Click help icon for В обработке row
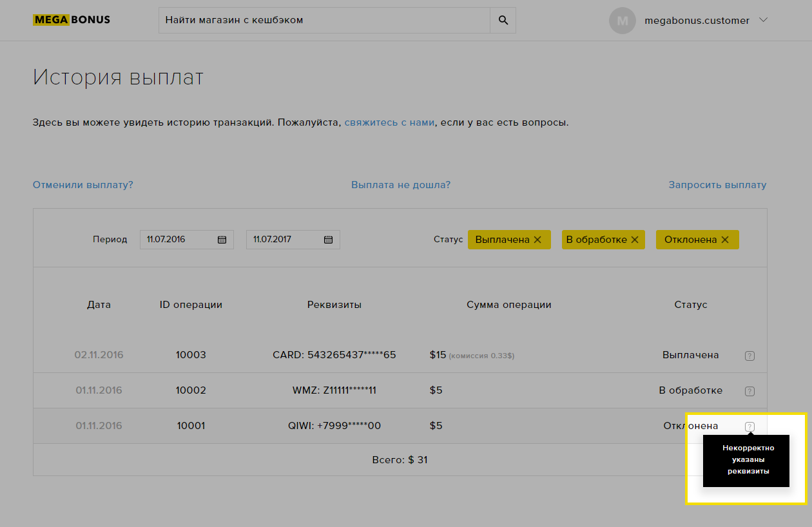The height and width of the screenshot is (527, 812). click(749, 391)
